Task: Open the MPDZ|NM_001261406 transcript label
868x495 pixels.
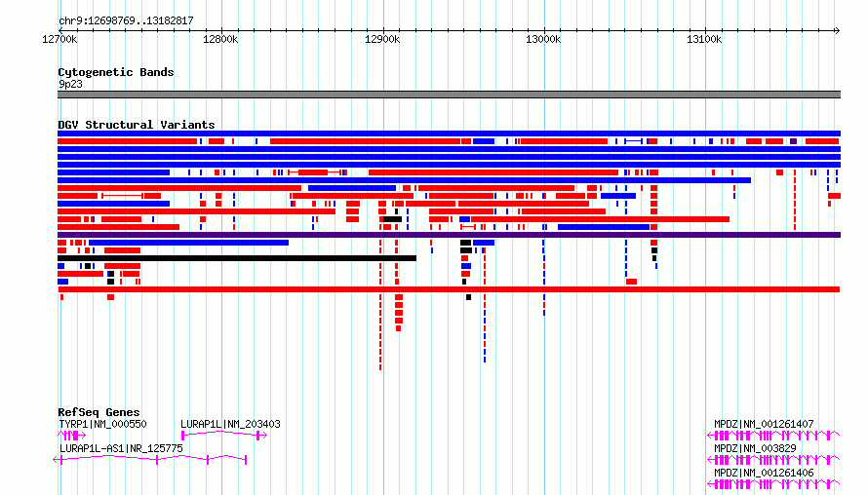Action: tap(764, 473)
